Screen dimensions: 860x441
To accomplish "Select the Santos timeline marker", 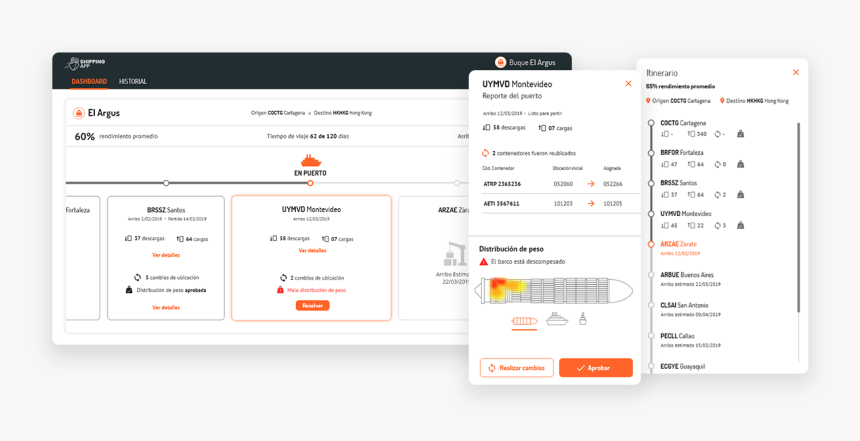I will [166, 183].
